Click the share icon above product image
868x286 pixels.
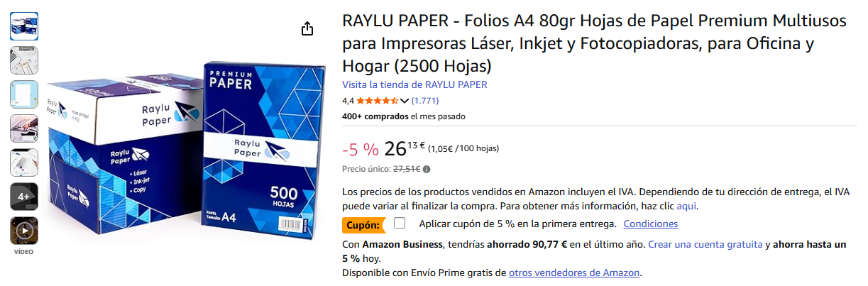click(x=307, y=28)
